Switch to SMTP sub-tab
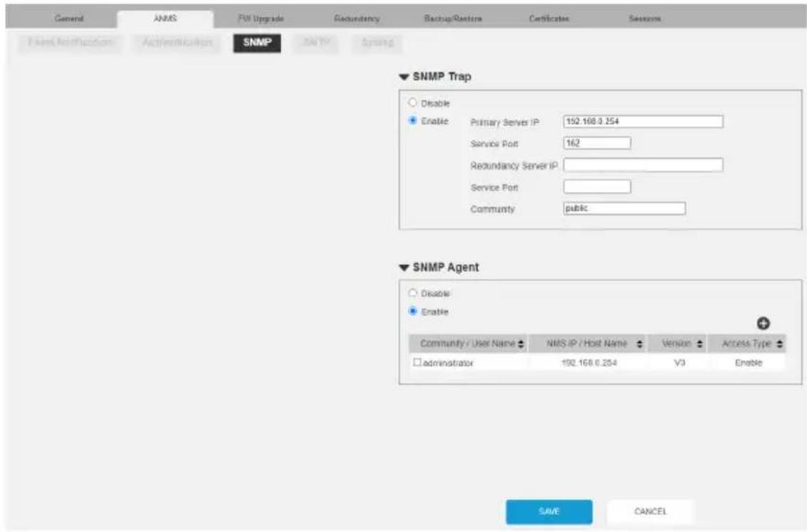Viewport: 807px width, 532px height. click(x=317, y=43)
